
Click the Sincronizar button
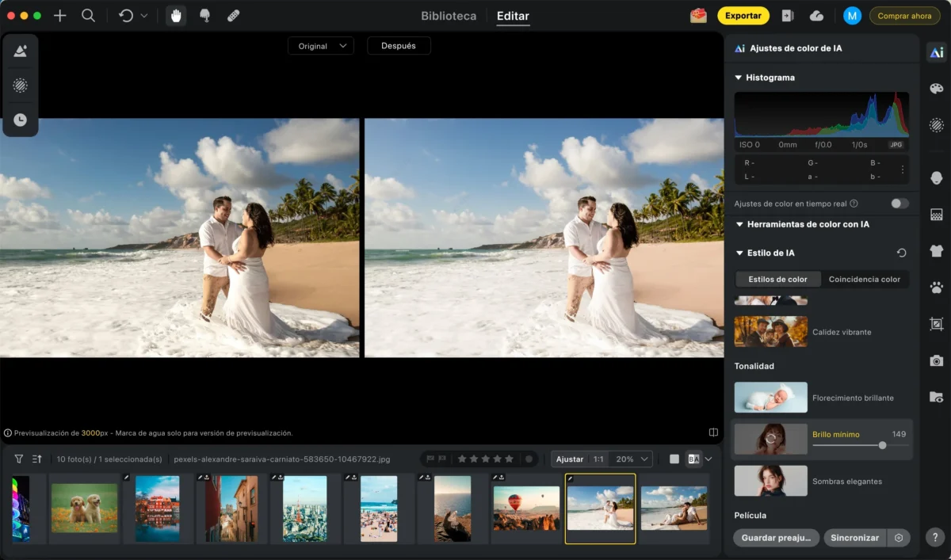854,538
